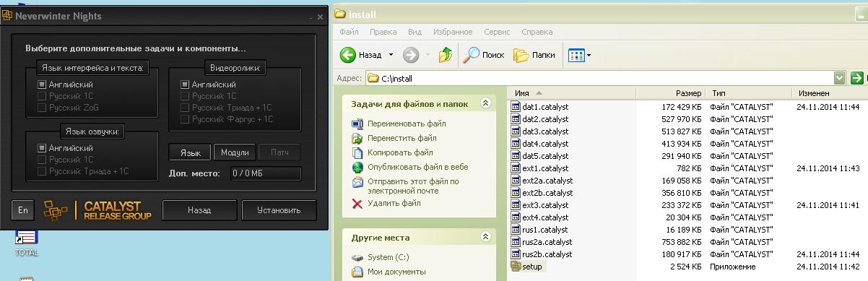Select the dat3.catalyst file
868x281 pixels.
click(x=539, y=131)
